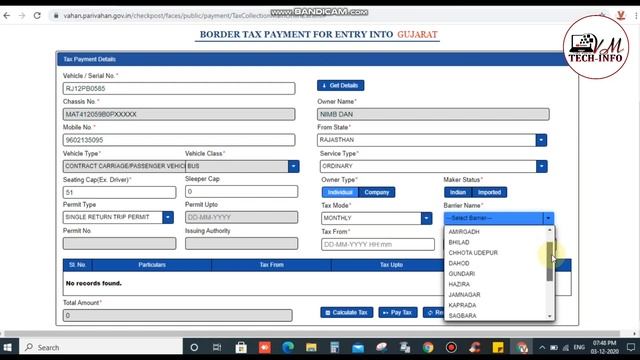Click the barrier list scroll-down arrow
This screenshot has height=360, width=640.
550,316
